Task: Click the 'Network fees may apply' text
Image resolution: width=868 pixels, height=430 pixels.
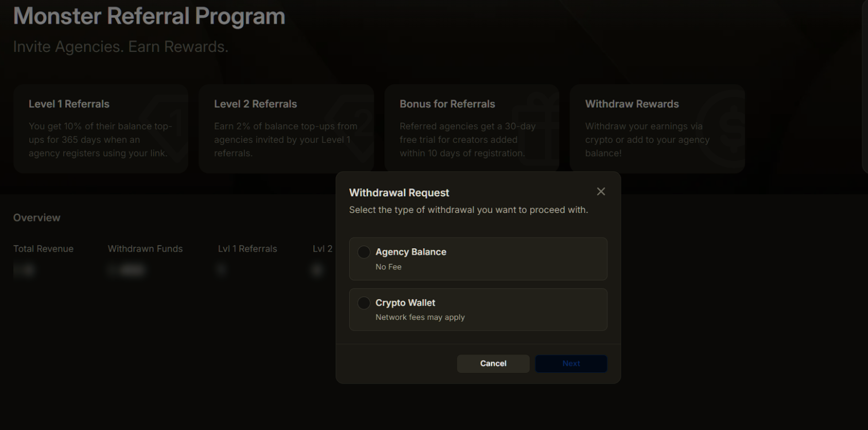Action: click(x=420, y=317)
